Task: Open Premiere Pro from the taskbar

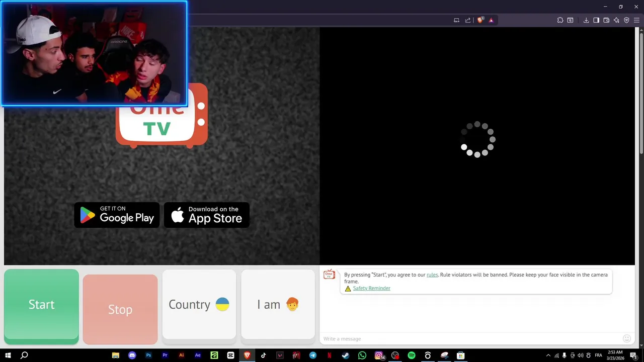Action: pos(165,355)
